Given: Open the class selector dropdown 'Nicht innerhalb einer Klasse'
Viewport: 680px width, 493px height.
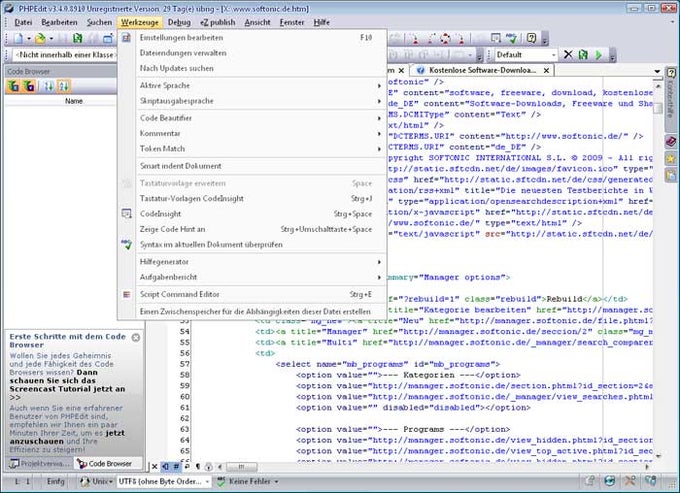Looking at the screenshot, I should (x=65, y=55).
